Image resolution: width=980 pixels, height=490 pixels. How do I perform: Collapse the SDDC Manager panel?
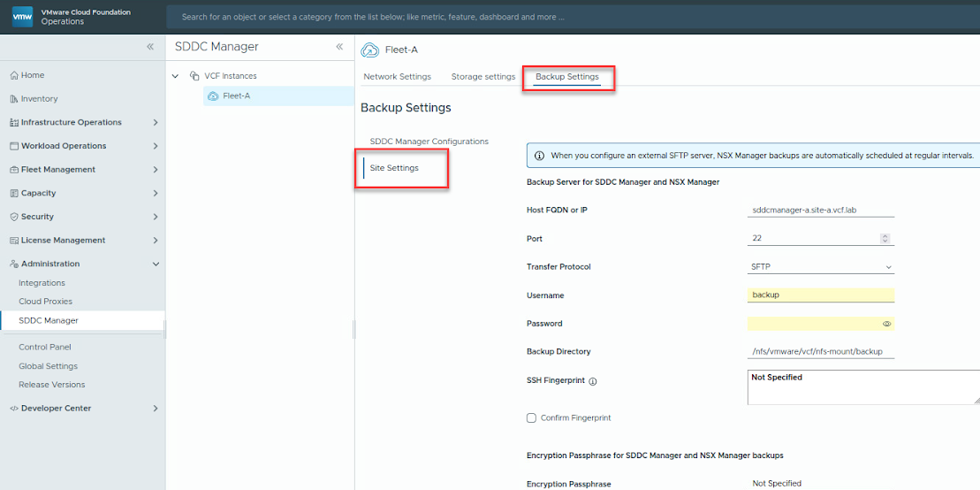(x=339, y=47)
